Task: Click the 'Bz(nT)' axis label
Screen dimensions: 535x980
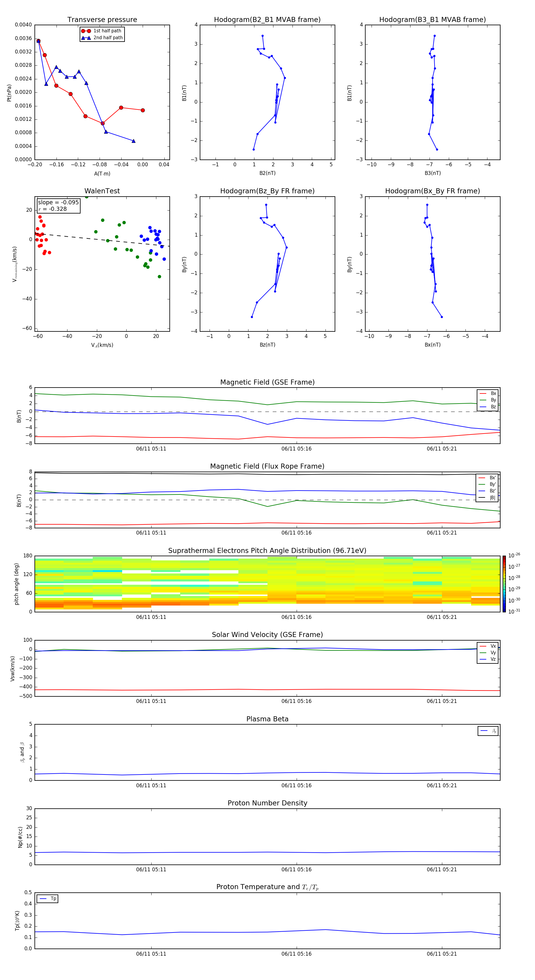Action: [x=267, y=345]
